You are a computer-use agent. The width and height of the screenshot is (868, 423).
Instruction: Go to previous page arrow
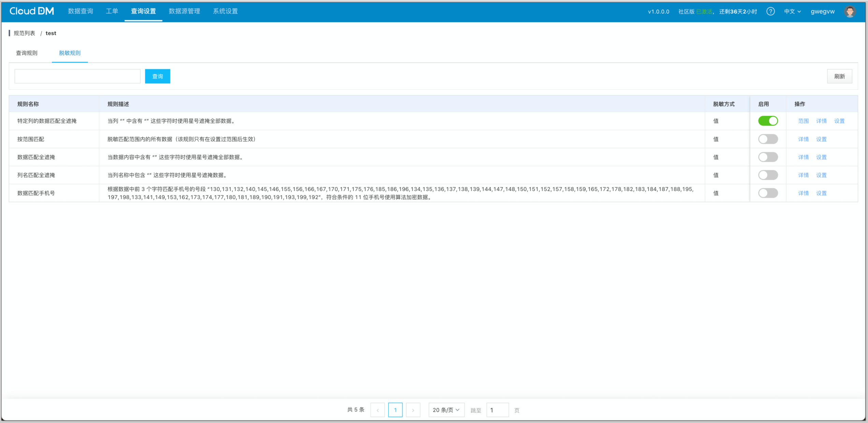pyautogui.click(x=377, y=410)
